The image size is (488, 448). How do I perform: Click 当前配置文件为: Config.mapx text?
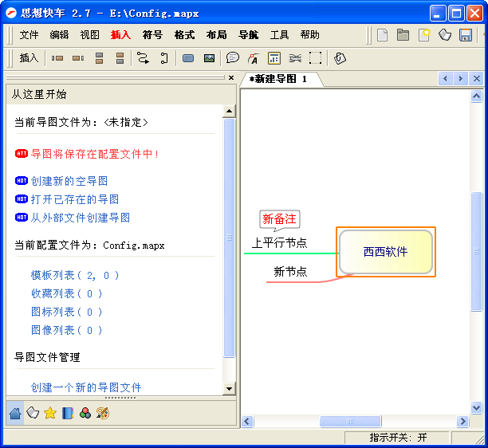tap(89, 246)
